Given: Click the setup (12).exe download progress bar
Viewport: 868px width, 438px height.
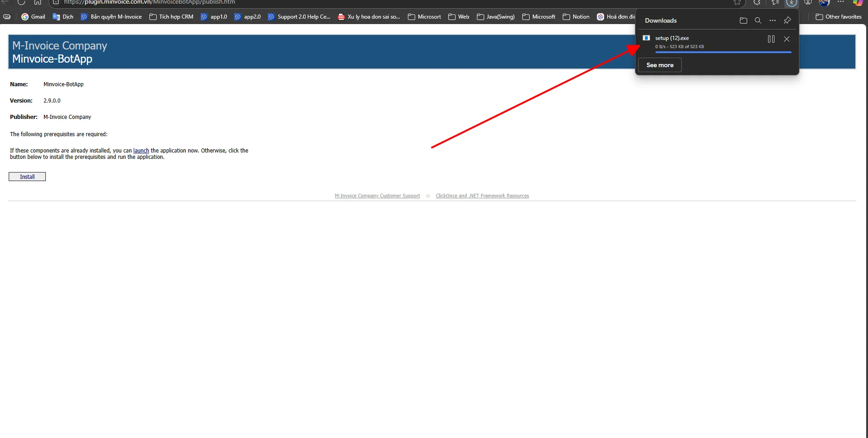Looking at the screenshot, I should pyautogui.click(x=723, y=52).
